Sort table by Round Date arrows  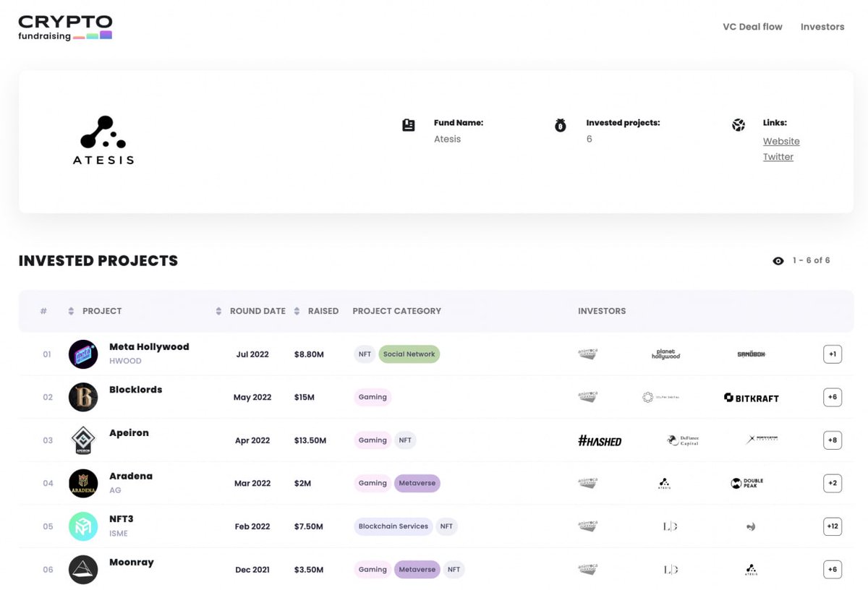coord(218,311)
